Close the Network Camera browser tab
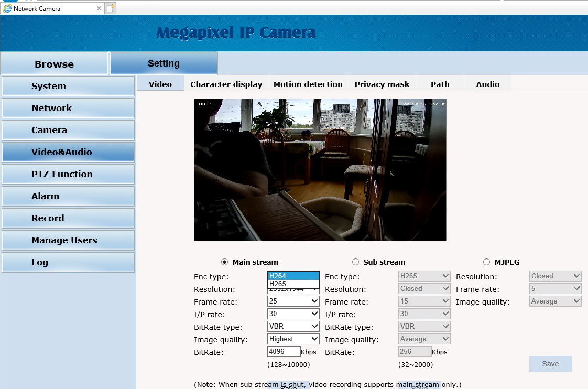588x389 pixels. [99, 8]
